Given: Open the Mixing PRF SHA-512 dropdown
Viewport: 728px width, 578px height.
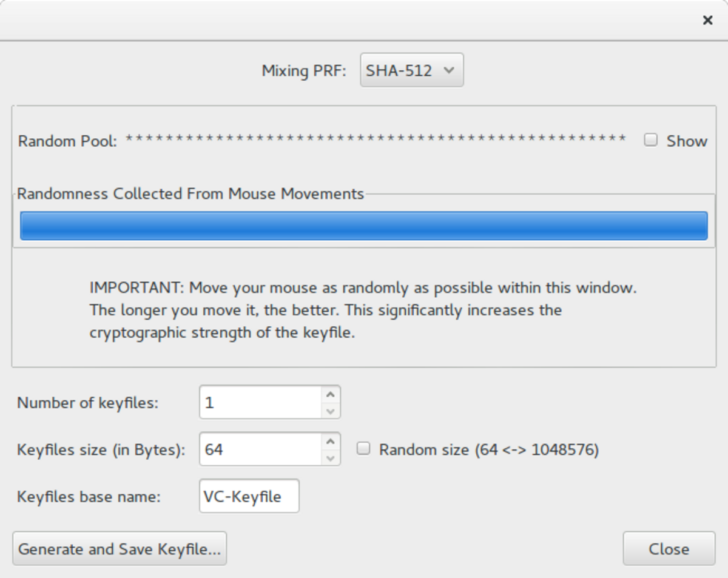Looking at the screenshot, I should coord(411,70).
